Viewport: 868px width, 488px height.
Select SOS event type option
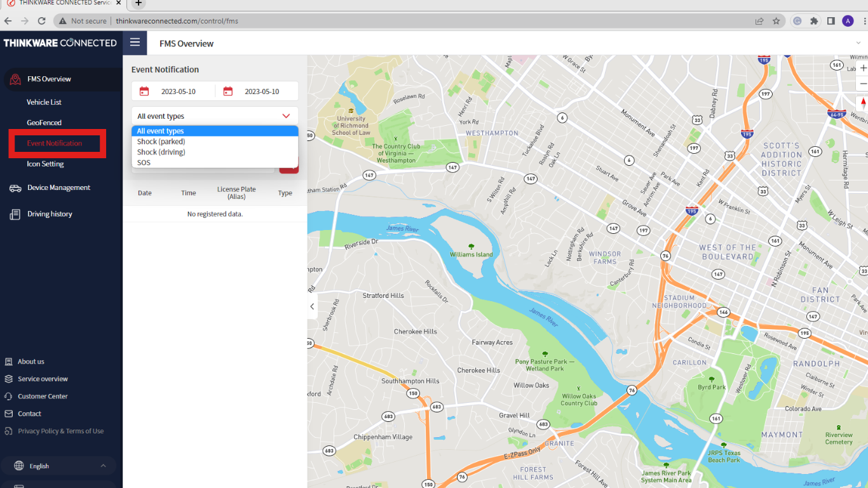tap(215, 163)
